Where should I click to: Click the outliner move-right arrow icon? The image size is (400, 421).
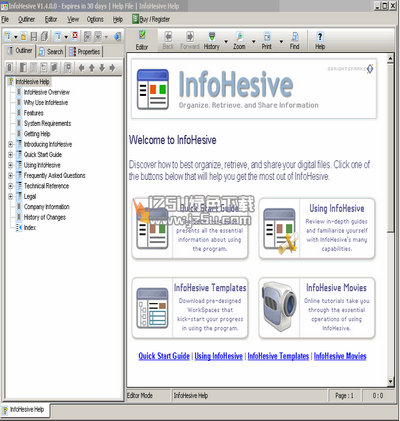click(112, 68)
